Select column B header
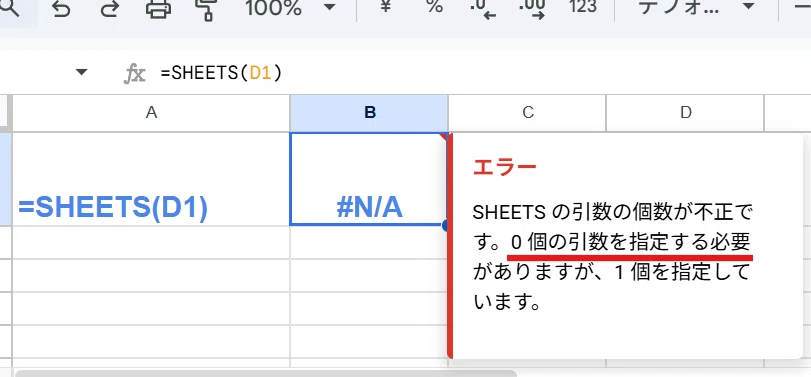Screen dimensions: 811x377 tap(369, 113)
